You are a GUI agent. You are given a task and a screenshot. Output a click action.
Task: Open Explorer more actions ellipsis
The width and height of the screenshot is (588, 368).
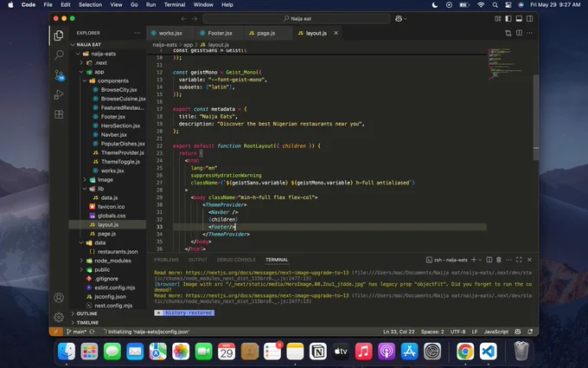pyautogui.click(x=137, y=33)
